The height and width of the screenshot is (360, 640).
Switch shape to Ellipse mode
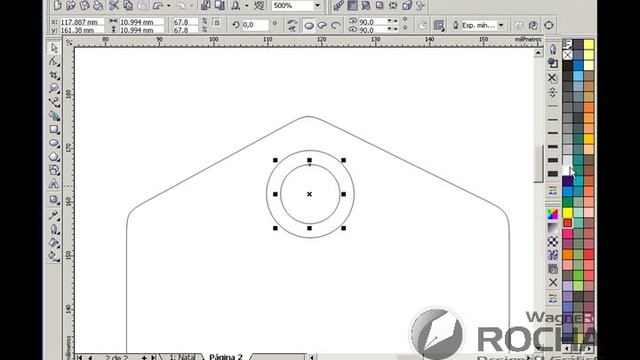point(309,26)
